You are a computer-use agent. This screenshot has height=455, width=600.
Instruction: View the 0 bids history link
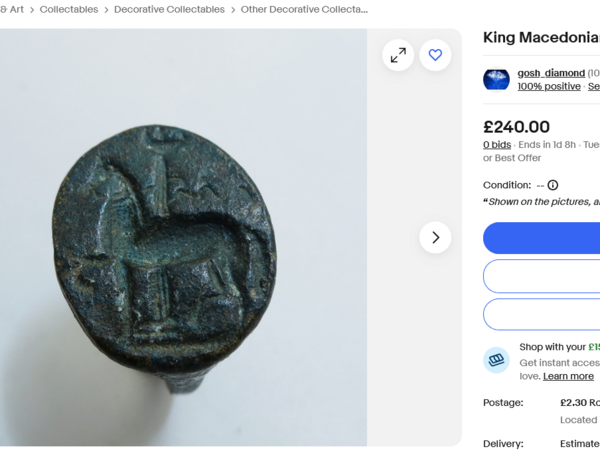[497, 145]
